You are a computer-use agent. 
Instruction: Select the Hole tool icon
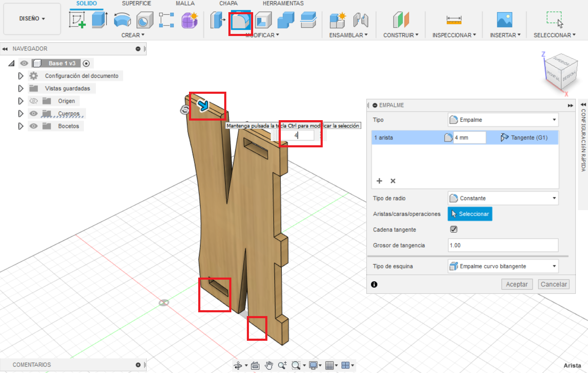tap(145, 20)
